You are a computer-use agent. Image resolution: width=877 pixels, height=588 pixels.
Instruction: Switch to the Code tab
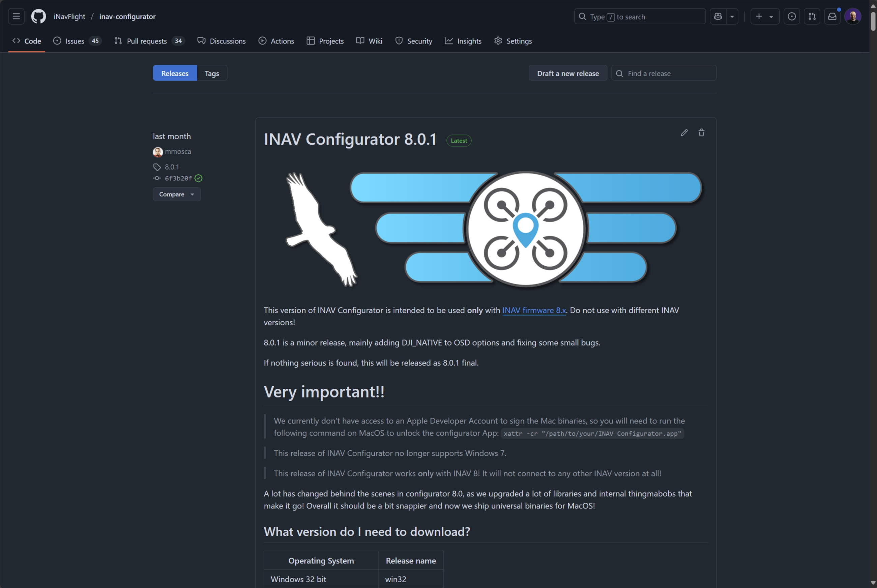click(x=27, y=41)
